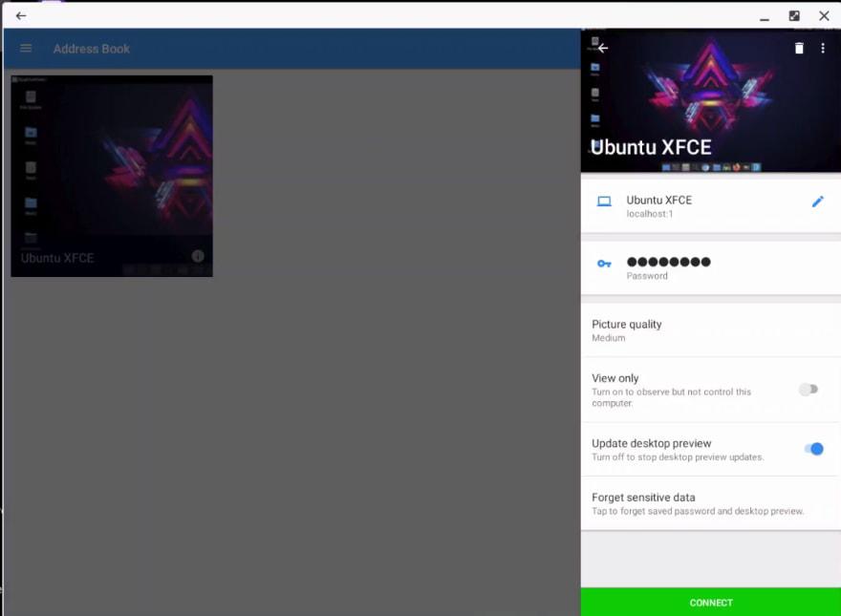Click the key icon next to the password
Image resolution: width=841 pixels, height=616 pixels.
[x=602, y=262]
